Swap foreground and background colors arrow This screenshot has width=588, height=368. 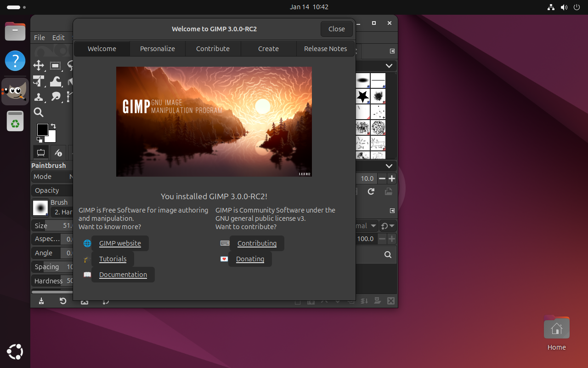click(x=53, y=126)
